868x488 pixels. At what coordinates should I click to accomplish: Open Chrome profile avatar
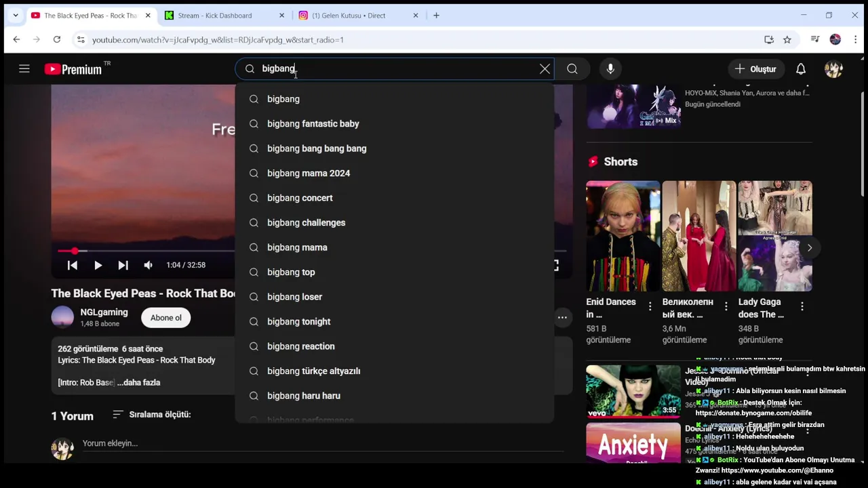[x=835, y=39]
